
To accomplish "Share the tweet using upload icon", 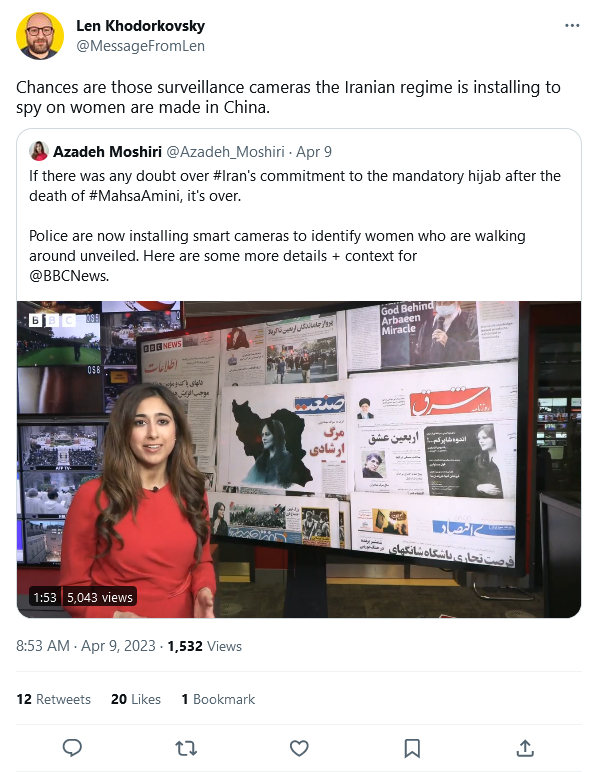I will [x=525, y=748].
